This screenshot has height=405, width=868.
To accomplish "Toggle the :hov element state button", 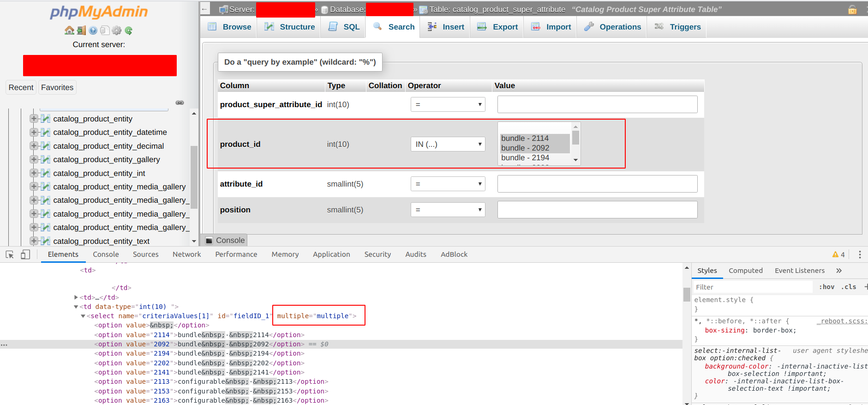I will click(x=826, y=287).
